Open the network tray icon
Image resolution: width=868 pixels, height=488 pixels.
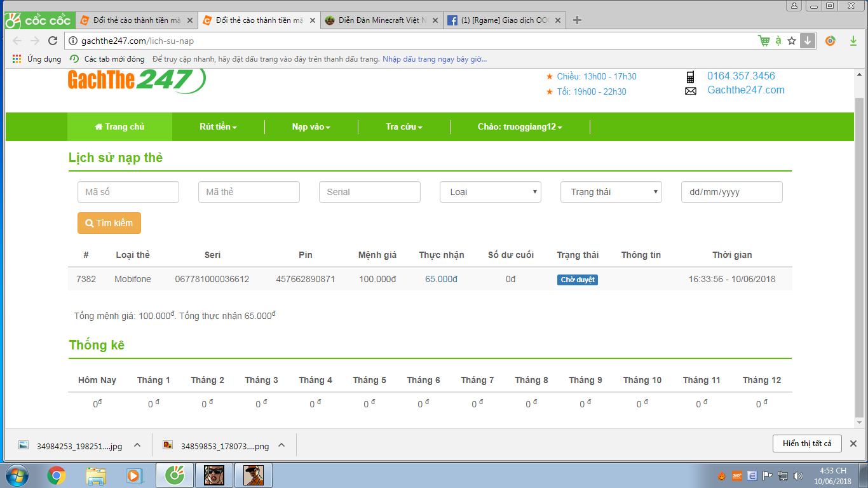click(783, 475)
